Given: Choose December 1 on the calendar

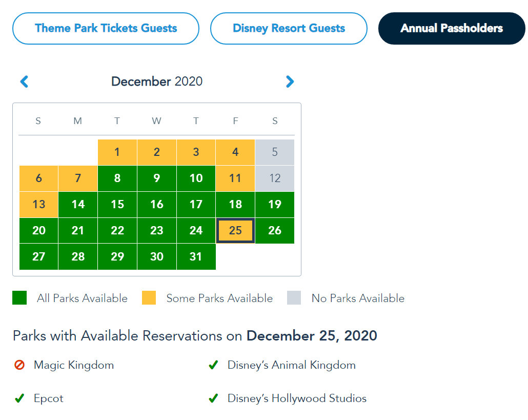Looking at the screenshot, I should 117,152.
